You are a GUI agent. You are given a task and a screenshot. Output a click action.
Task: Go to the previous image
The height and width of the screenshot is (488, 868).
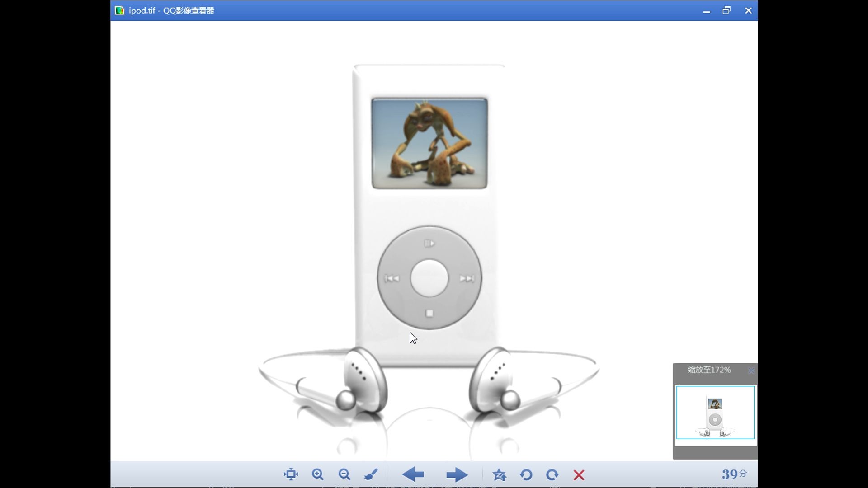coord(413,475)
